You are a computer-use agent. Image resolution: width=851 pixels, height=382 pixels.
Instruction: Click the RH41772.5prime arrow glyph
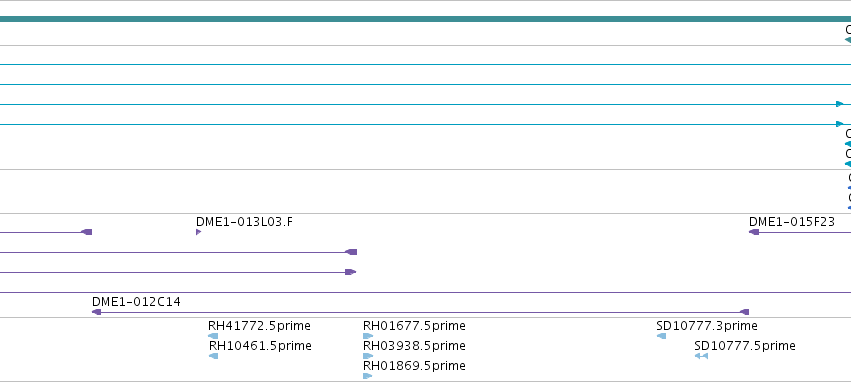213,336
